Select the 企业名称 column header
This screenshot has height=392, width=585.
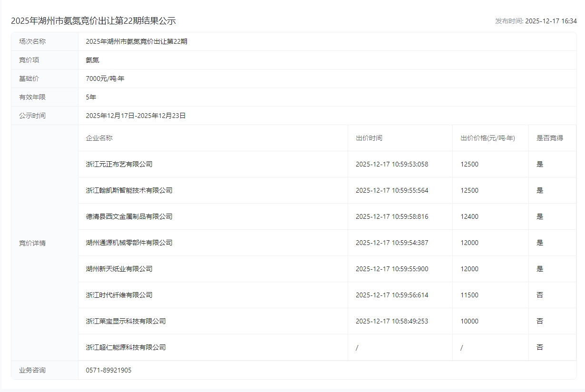(x=99, y=138)
